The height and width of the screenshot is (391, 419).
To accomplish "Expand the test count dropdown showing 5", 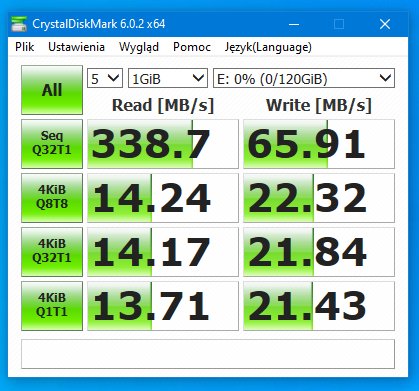I will [105, 78].
